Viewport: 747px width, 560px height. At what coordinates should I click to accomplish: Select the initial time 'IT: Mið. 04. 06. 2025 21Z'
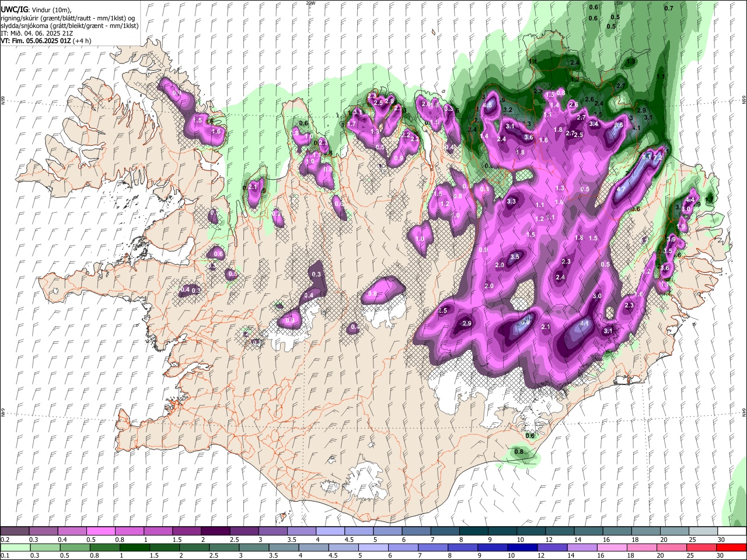(x=37, y=33)
